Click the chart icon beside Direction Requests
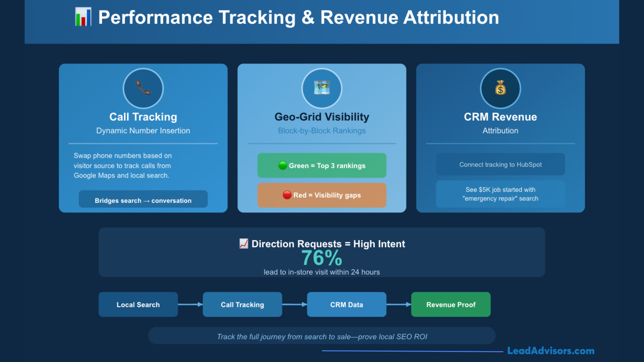This screenshot has width=644, height=362. tap(244, 244)
